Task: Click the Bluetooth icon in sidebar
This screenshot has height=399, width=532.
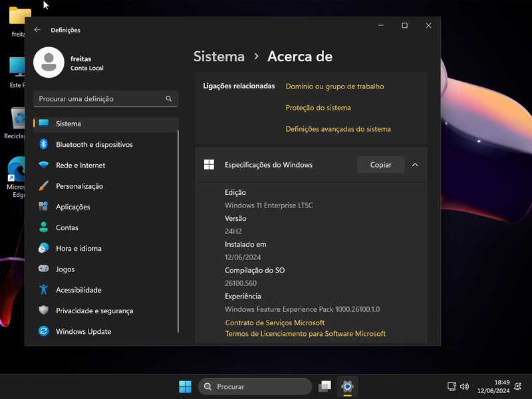Action: tap(43, 144)
